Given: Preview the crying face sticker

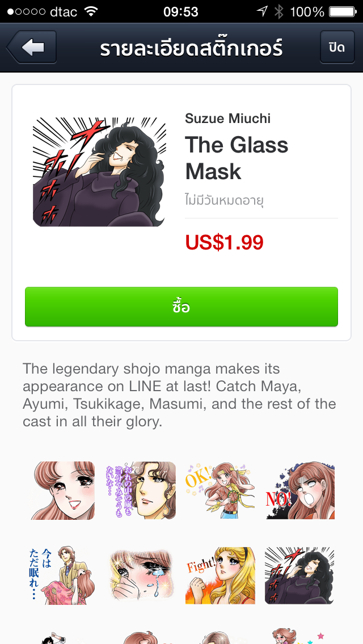Looking at the screenshot, I should [141, 575].
